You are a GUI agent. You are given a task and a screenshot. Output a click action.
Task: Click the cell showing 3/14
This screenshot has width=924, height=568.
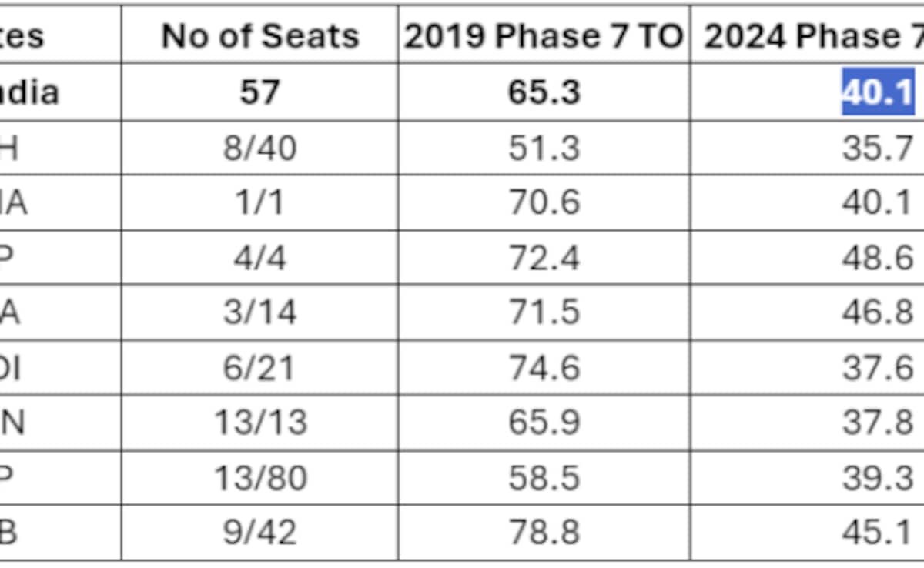coord(259,312)
